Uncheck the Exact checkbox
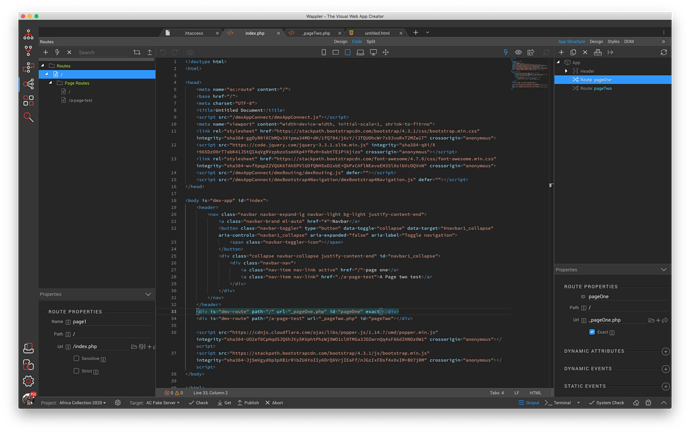Screen dimensions: 690x433 592,332
